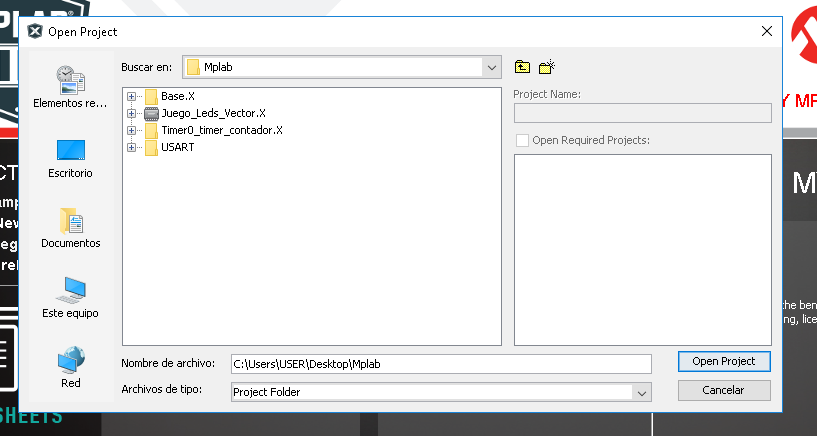Click the USART folder icon
817x436 pixels.
(x=151, y=147)
